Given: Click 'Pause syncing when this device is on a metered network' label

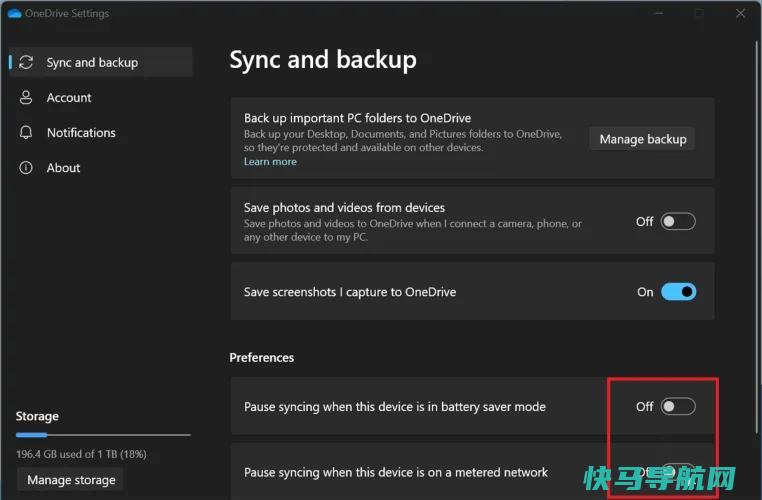Looking at the screenshot, I should tap(396, 472).
